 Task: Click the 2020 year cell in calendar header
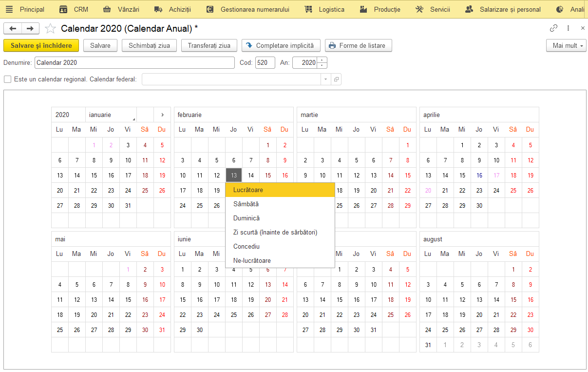click(68, 115)
